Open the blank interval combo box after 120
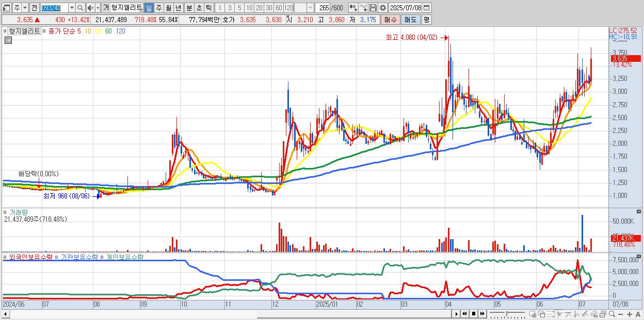The image size is (644, 320). click(304, 8)
